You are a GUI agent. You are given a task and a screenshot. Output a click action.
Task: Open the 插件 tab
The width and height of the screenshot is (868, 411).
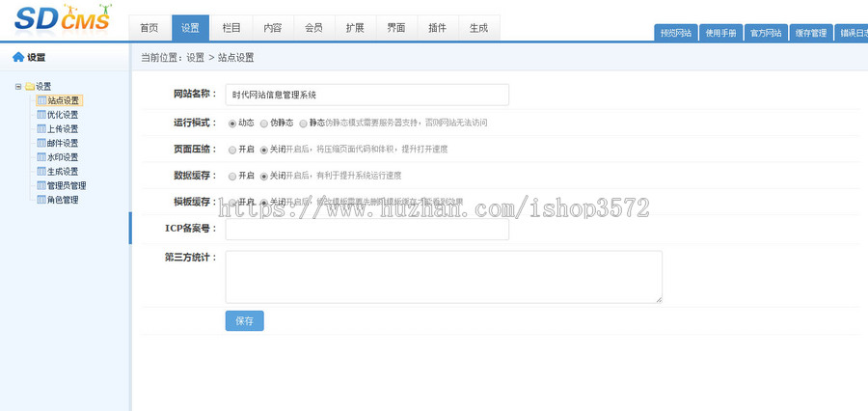[437, 28]
